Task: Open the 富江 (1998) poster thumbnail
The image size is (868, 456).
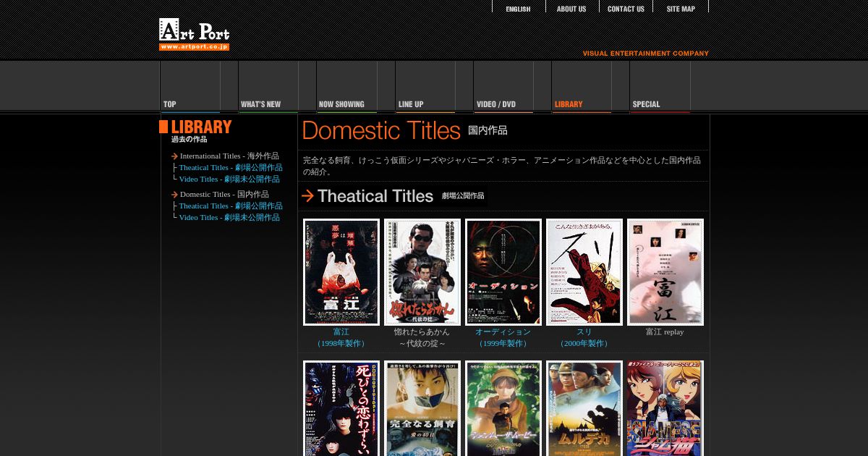Action: tap(341, 272)
